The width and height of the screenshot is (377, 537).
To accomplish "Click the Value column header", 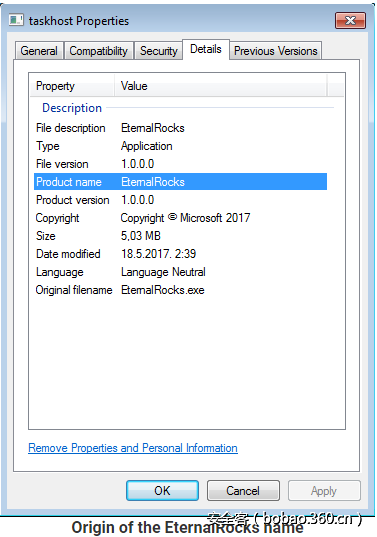I will click(221, 86).
